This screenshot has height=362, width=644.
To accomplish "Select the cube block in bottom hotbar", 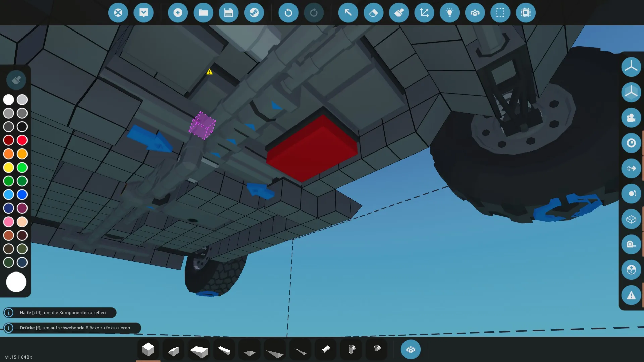I will pyautogui.click(x=148, y=350).
